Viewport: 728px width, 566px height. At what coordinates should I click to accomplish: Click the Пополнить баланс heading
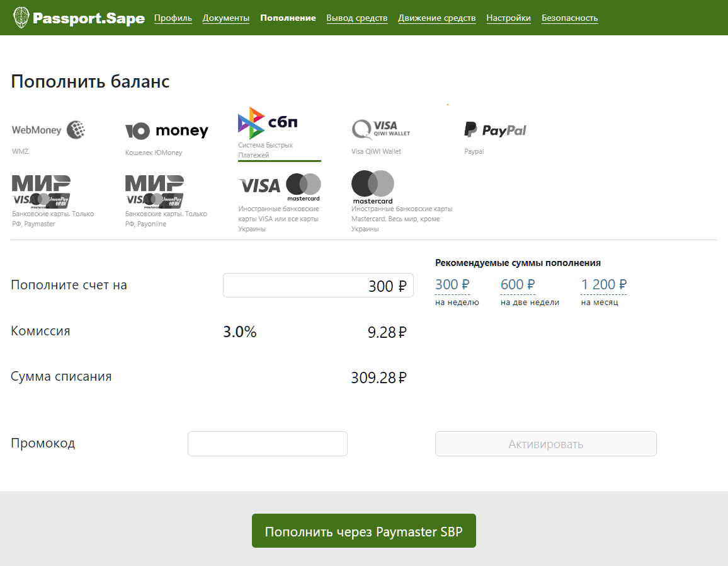coord(90,81)
